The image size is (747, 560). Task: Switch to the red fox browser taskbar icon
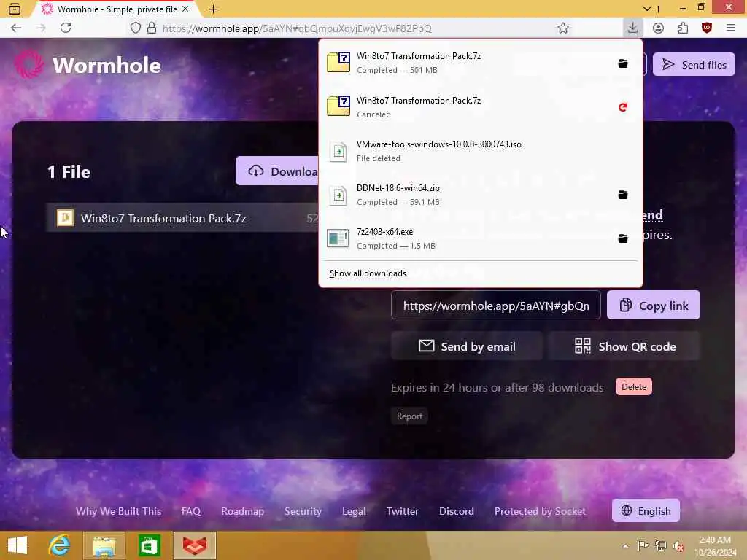pyautogui.click(x=195, y=545)
